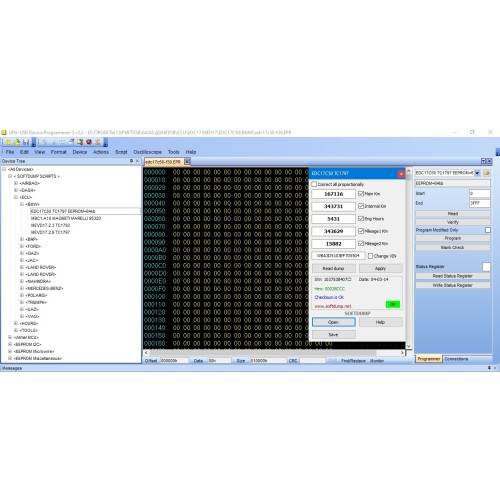Click the select device icon beside device combo

(487, 173)
